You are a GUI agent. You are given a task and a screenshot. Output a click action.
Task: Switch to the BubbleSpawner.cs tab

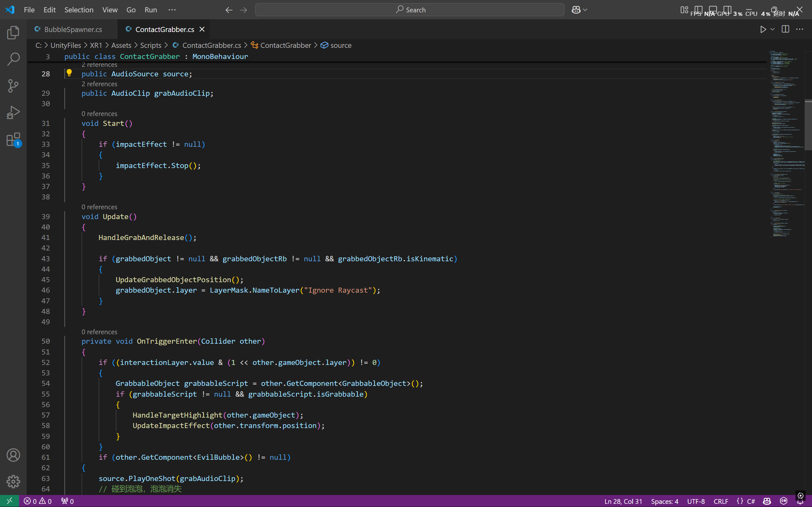(x=73, y=29)
